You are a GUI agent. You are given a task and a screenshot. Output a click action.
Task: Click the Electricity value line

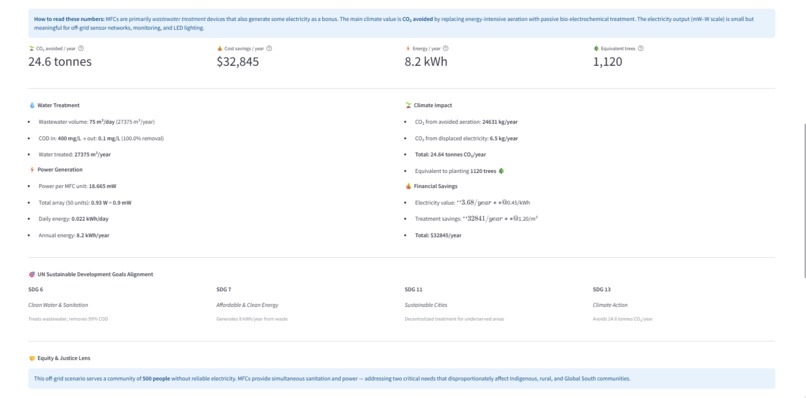472,203
